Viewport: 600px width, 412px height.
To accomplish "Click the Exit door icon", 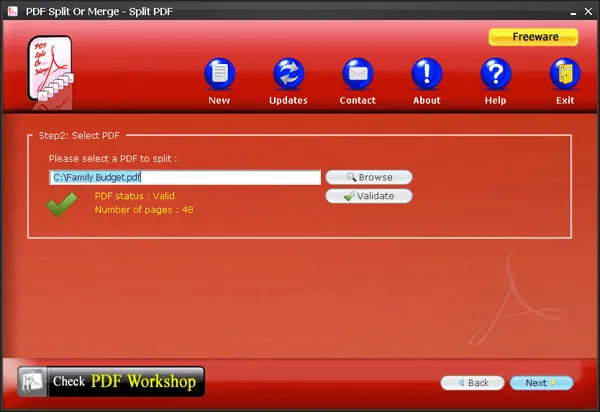I will (565, 73).
